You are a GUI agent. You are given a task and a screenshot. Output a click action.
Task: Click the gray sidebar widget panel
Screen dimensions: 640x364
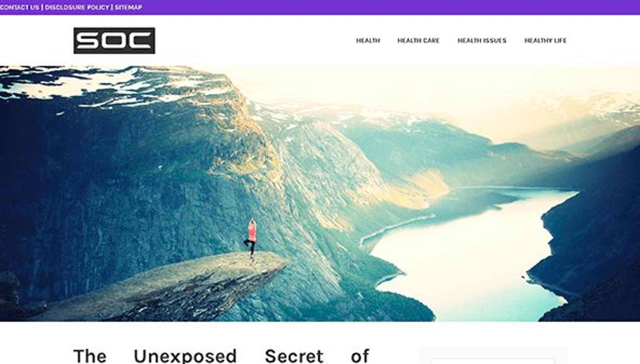(493, 355)
